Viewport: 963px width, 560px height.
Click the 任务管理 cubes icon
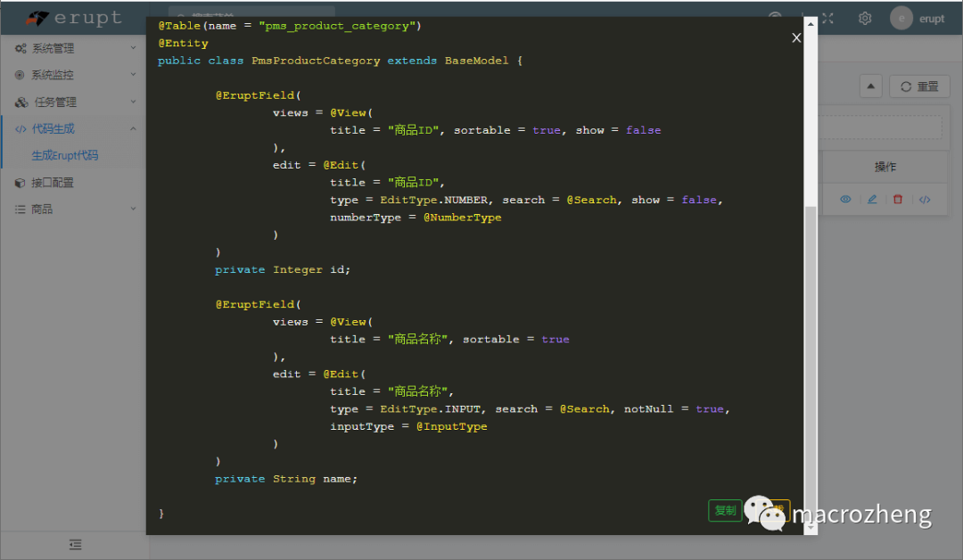(x=21, y=102)
